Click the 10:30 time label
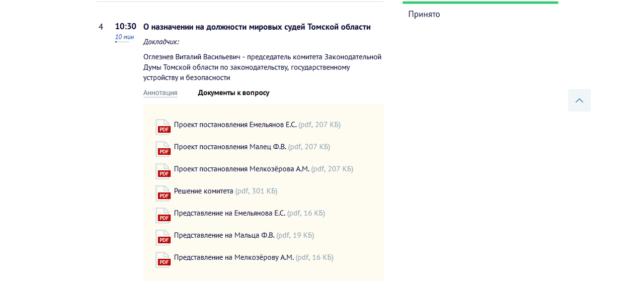Viewport: 644px width, 296px height. [125, 26]
